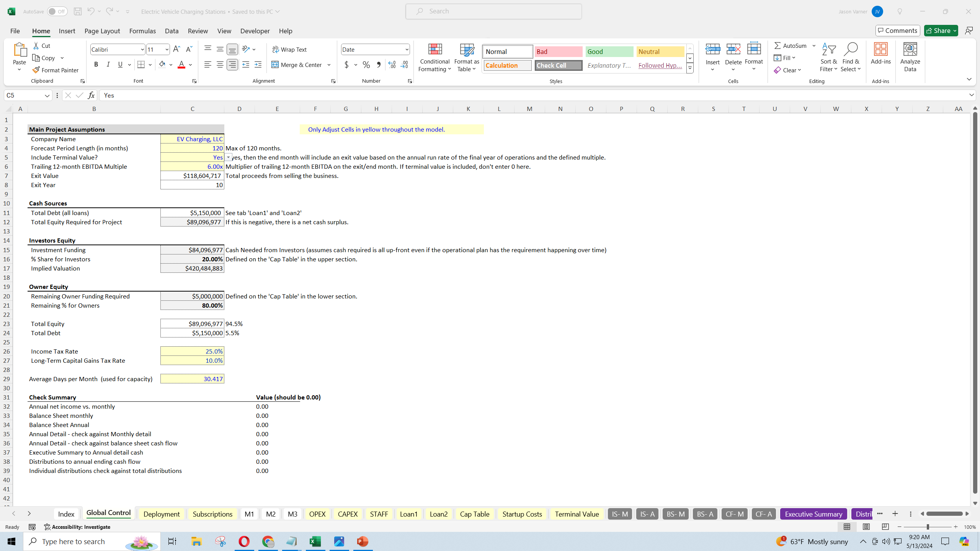980x551 pixels.
Task: Click the Format as Table icon
Action: tap(467, 50)
